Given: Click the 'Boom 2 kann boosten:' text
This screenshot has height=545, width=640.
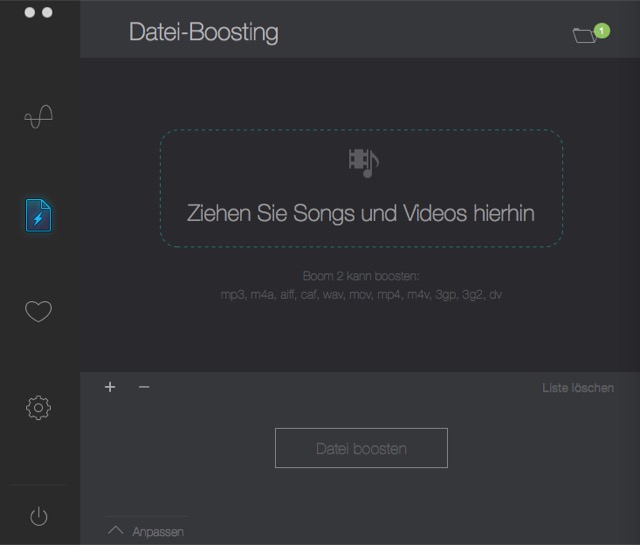Looking at the screenshot, I should [361, 275].
